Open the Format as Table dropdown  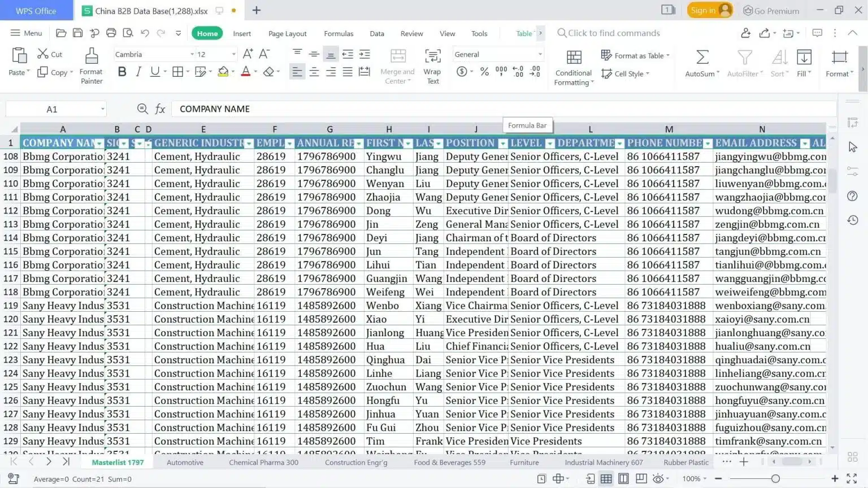click(635, 55)
